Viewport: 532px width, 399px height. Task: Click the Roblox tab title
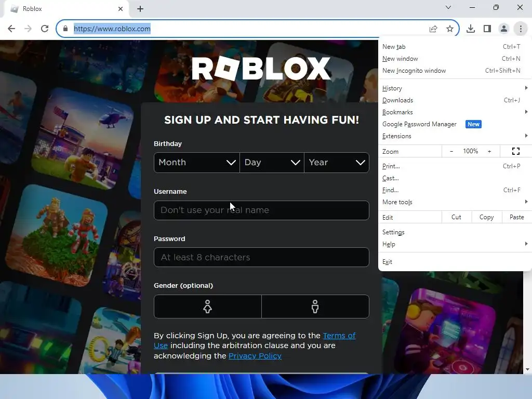32,9
